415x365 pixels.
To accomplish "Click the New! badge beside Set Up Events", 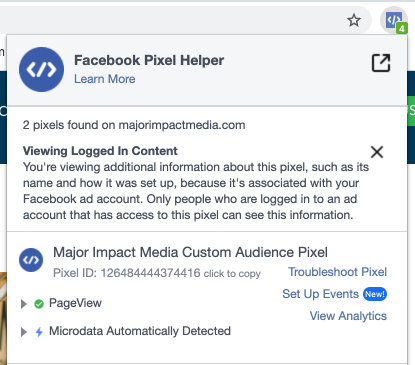I will tap(375, 294).
